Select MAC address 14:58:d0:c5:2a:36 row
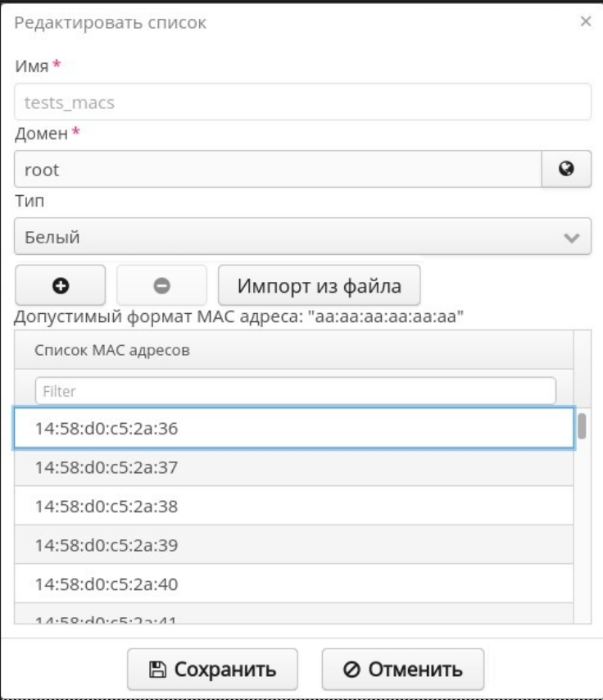The height and width of the screenshot is (700, 603). point(293,429)
